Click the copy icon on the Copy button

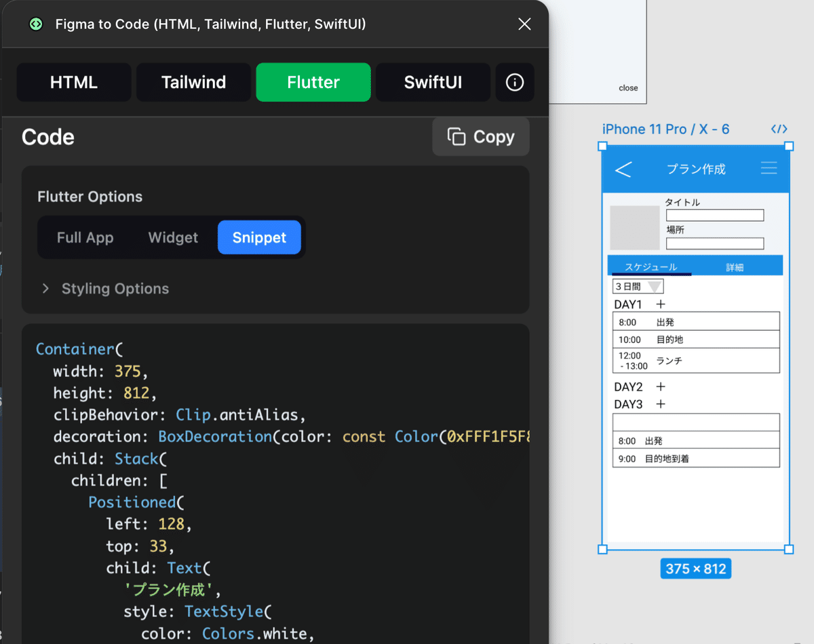click(x=457, y=136)
